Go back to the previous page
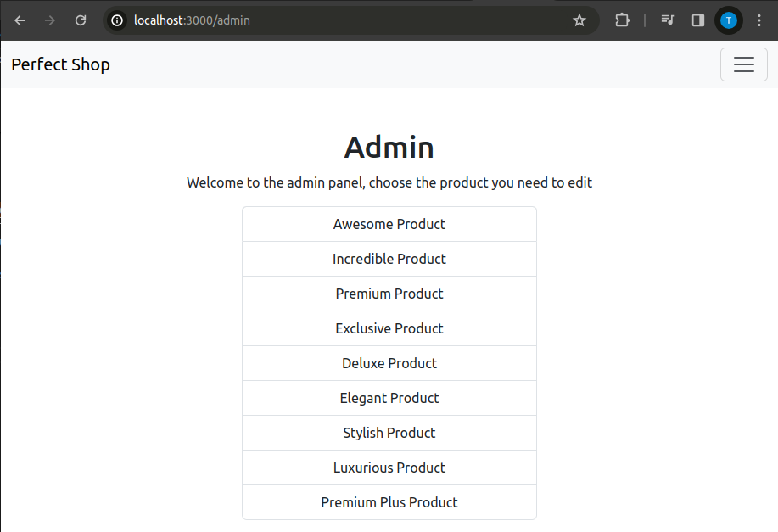Image resolution: width=778 pixels, height=532 pixels. [20, 20]
